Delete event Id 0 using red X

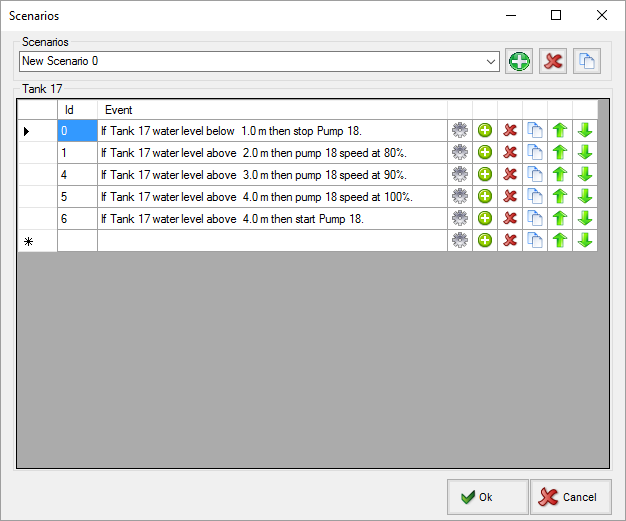click(510, 131)
